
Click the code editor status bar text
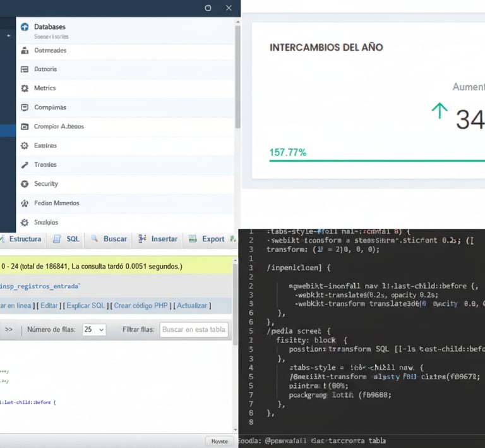coord(312,440)
